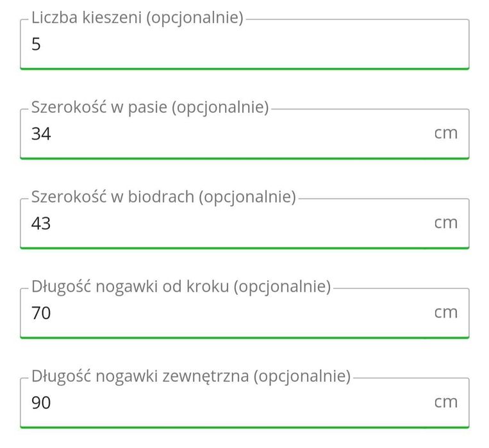Click the cm unit beside value 90

445,402
